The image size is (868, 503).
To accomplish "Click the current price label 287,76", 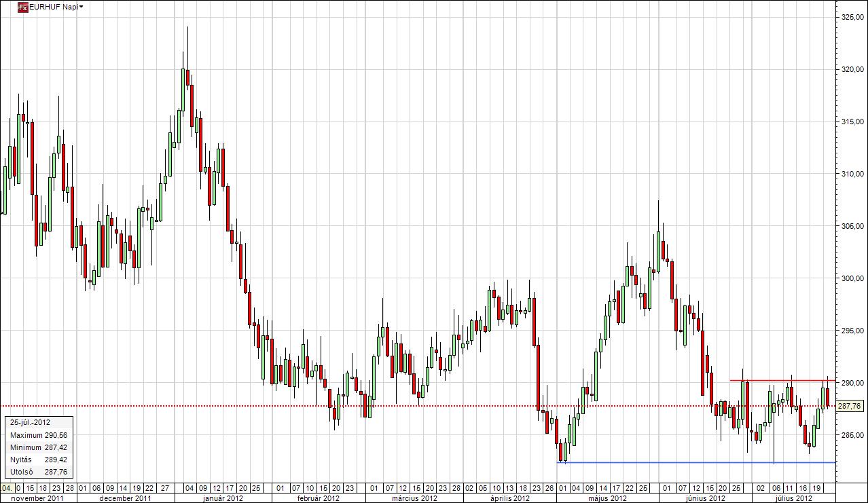I will click(850, 406).
